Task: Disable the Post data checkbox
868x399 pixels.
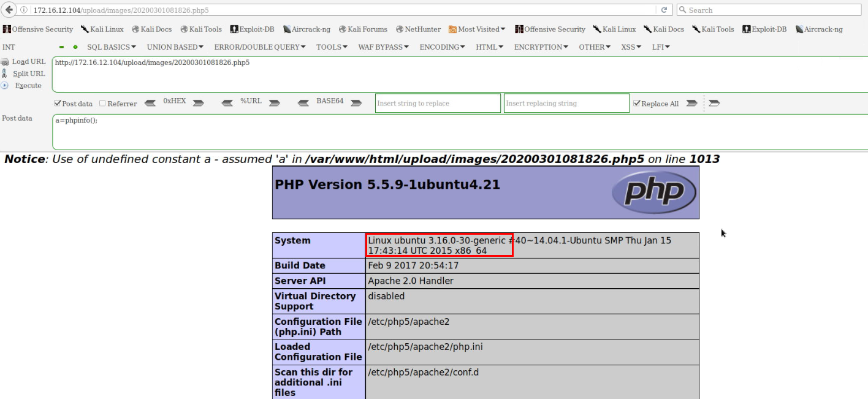Action: 57,103
